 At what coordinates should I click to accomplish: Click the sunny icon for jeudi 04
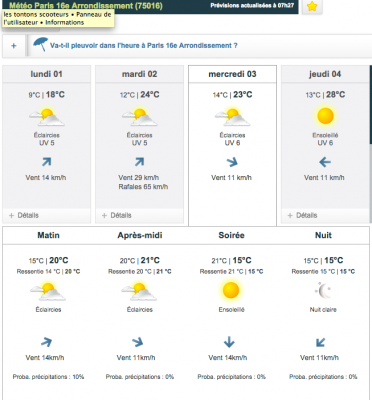point(325,116)
